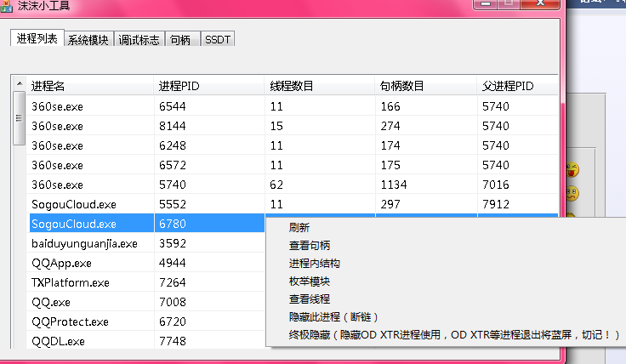Screen dimensions: 626x364
Task: Click PID cell 7264
Action: pos(173,282)
